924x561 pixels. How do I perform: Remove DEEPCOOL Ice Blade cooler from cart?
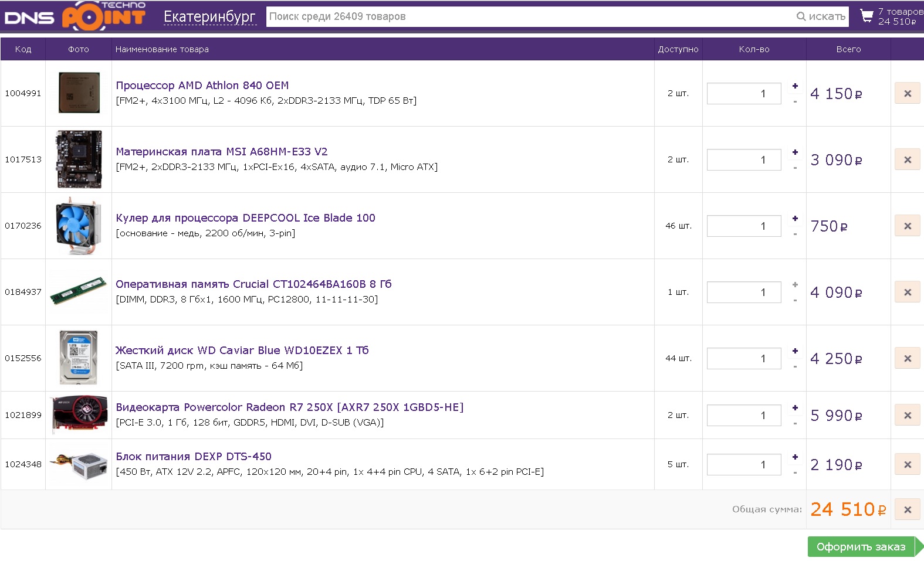pyautogui.click(x=908, y=226)
